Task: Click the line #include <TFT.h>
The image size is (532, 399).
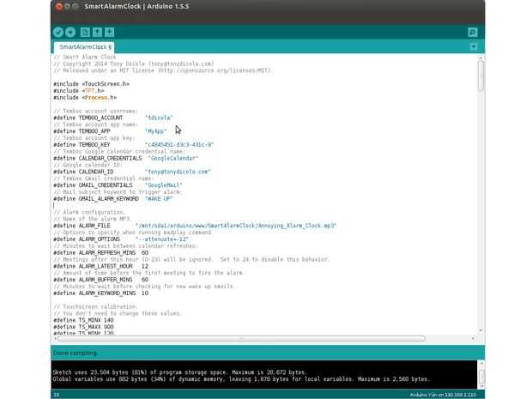Action: click(79, 91)
